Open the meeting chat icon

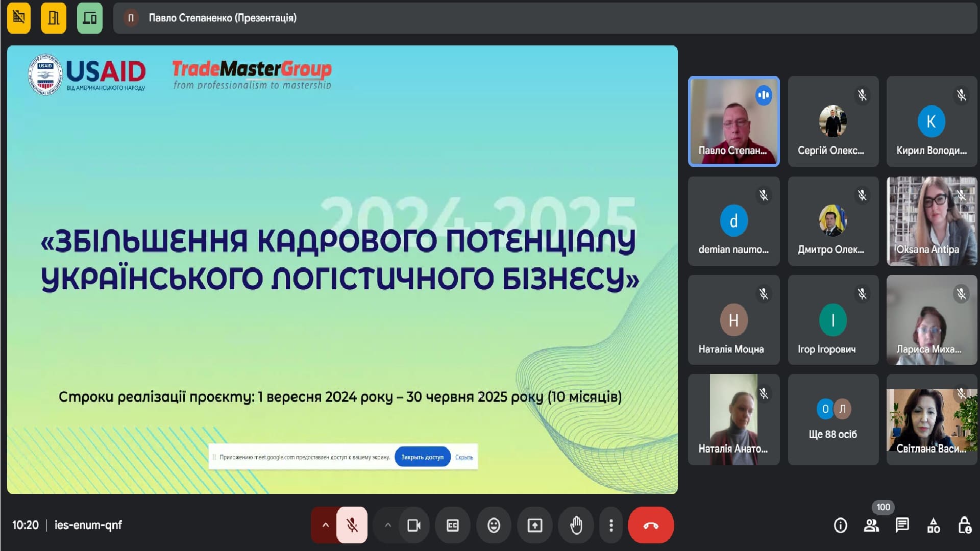tap(902, 525)
